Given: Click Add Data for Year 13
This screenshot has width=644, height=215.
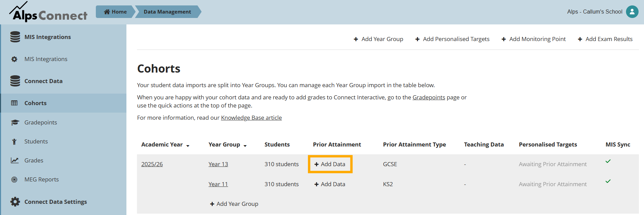Looking at the screenshot, I should [330, 164].
